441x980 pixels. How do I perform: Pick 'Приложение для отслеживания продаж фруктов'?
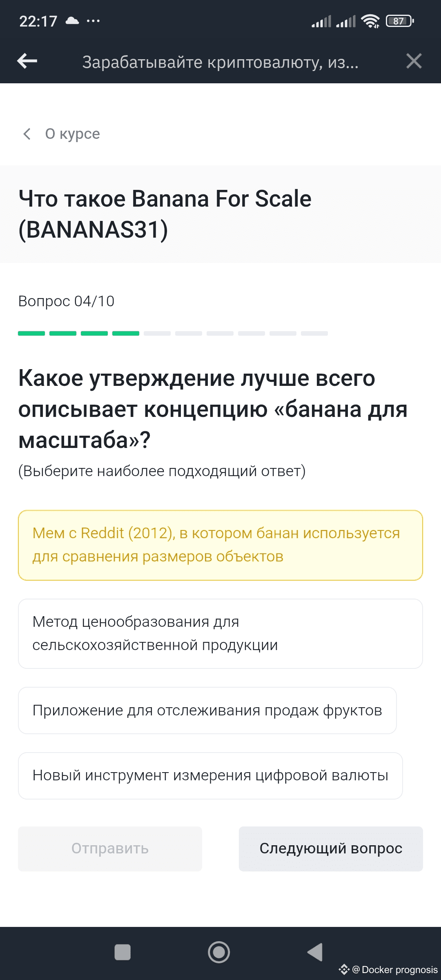pos(207,710)
